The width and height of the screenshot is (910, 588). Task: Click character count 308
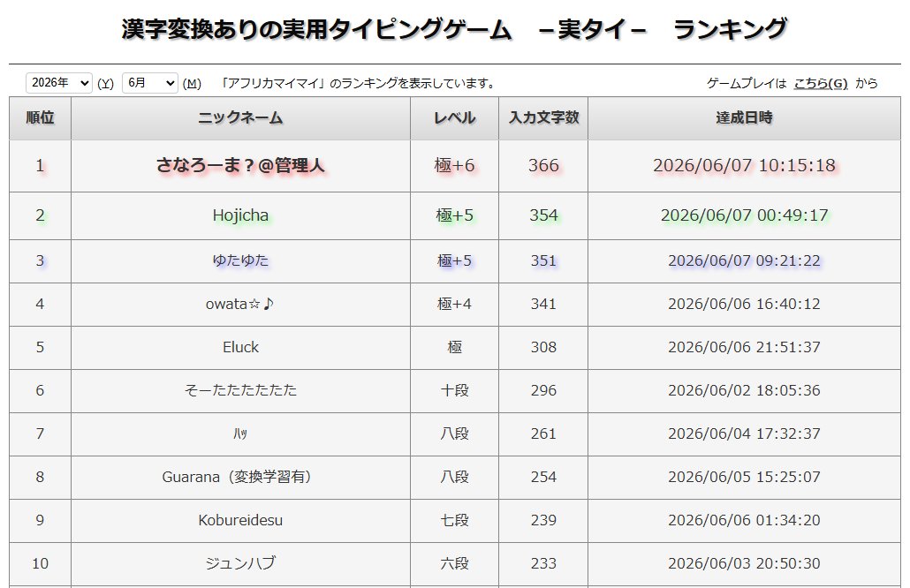click(x=543, y=347)
